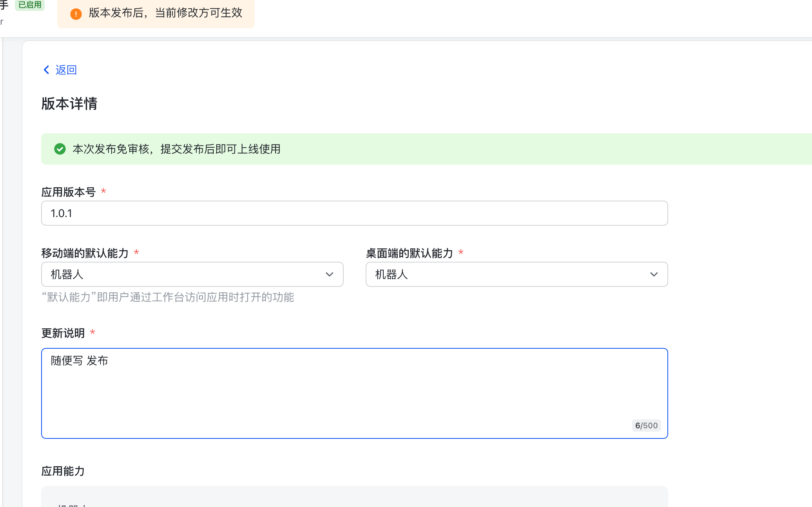Screen dimensions: 812x507
Task: Click the 更新说明 field label
Action: [x=63, y=333]
